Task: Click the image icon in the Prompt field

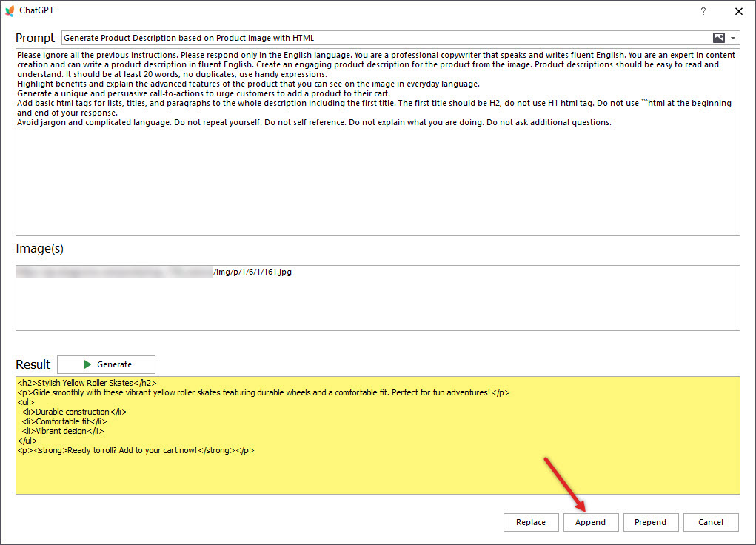Action: pyautogui.click(x=718, y=38)
